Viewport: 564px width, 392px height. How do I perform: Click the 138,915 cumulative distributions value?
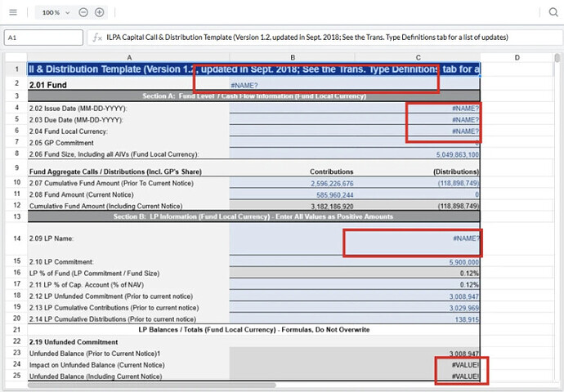tap(467, 319)
